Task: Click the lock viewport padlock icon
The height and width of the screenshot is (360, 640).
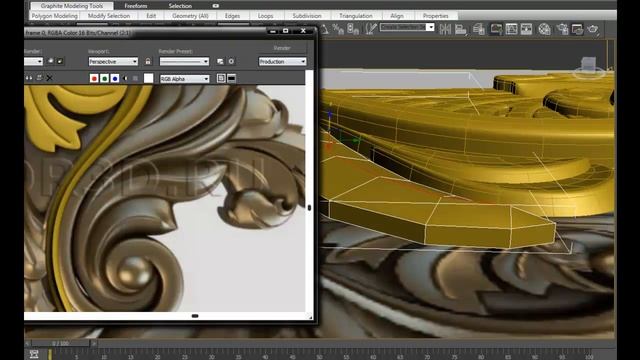Action: (x=148, y=61)
